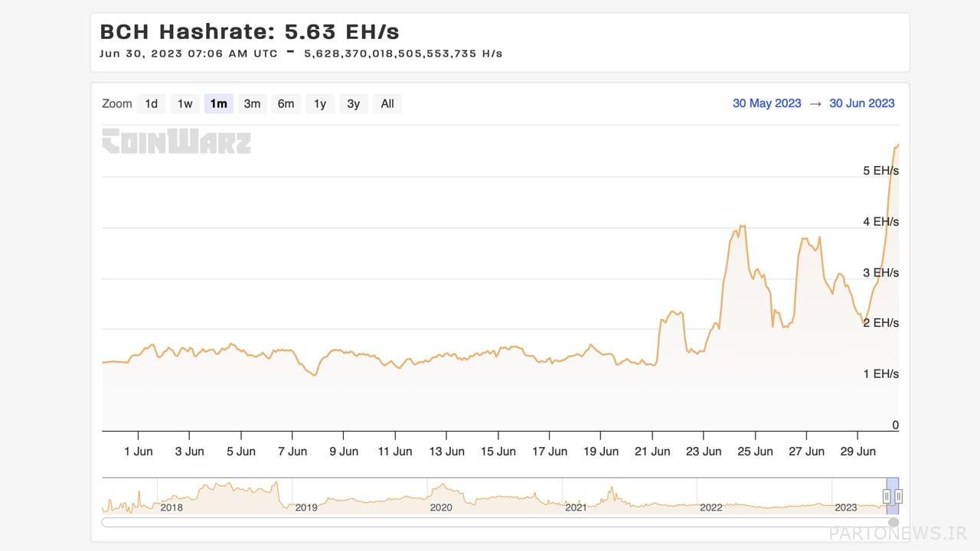Viewport: 980px width, 551px height.
Task: Click the 4 EH/s peak near 24 Jun
Action: pos(741,227)
